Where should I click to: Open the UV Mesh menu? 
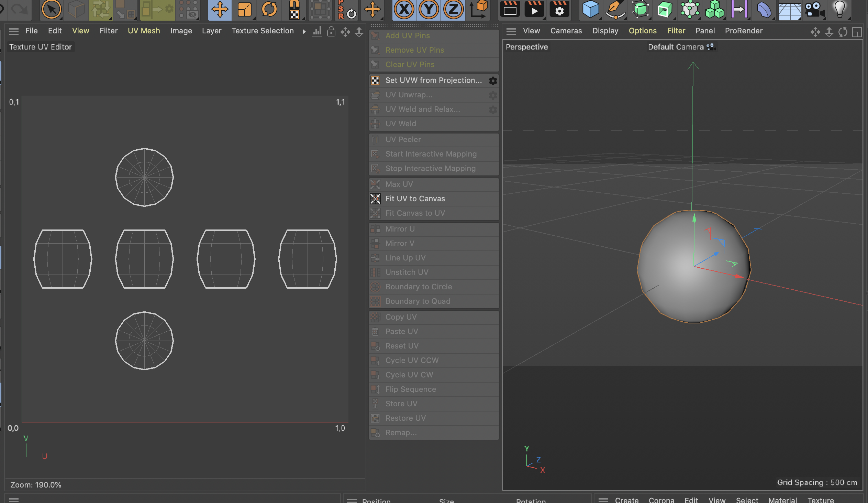coord(144,31)
